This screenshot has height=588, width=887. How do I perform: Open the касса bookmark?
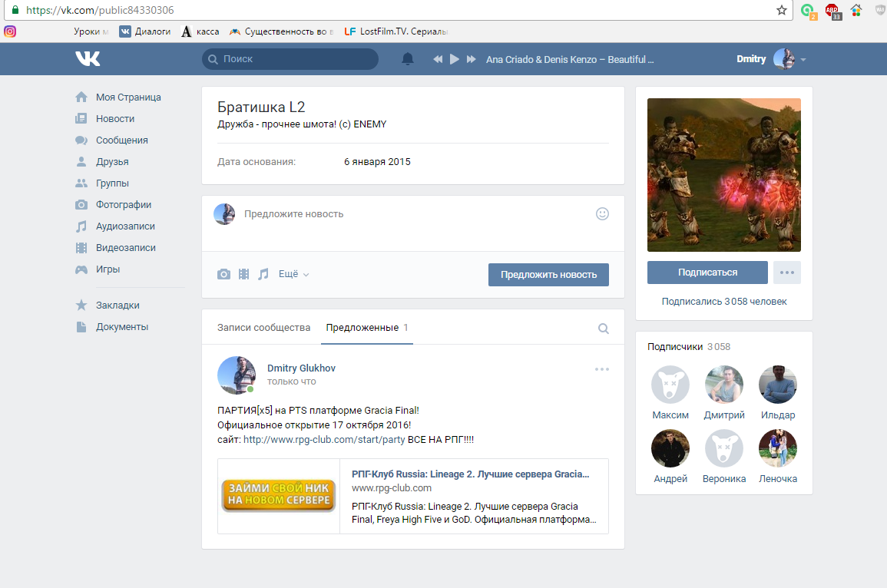[x=200, y=31]
